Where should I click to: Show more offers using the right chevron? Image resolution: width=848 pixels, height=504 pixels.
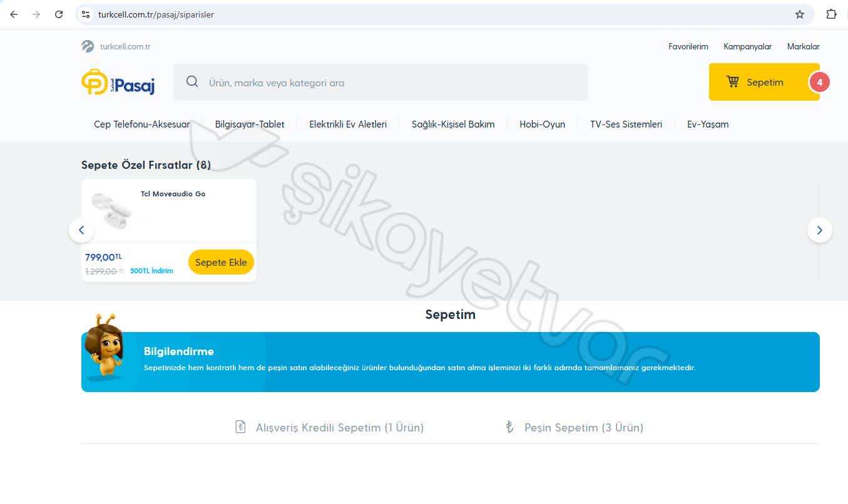pyautogui.click(x=820, y=230)
